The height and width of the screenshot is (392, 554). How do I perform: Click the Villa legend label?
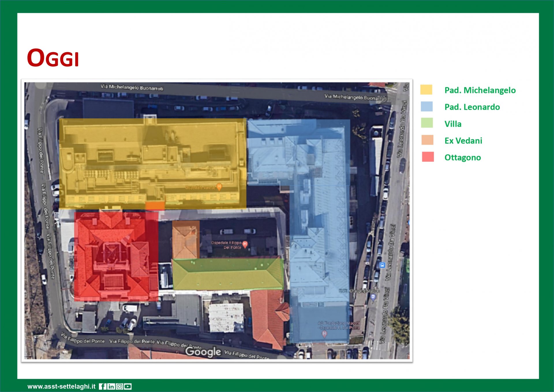click(x=453, y=124)
